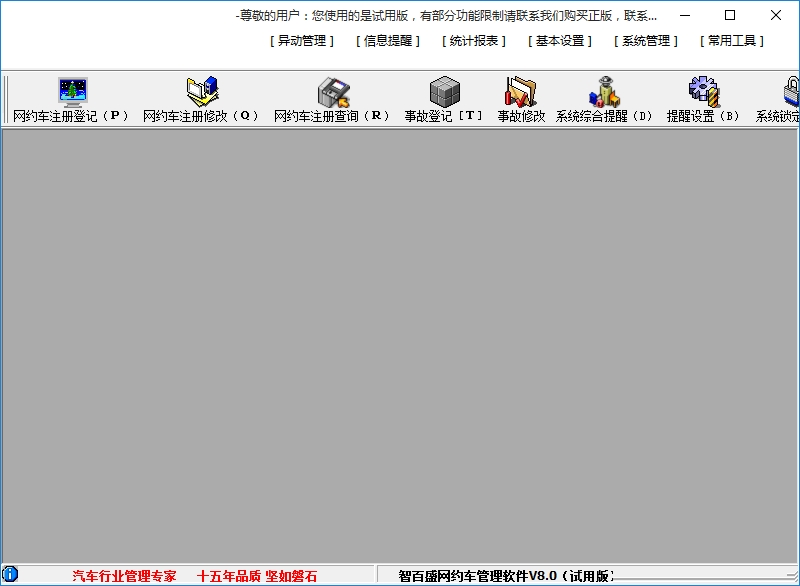800x586 pixels.
Task: Open the 统计报表 menu
Action: [474, 41]
